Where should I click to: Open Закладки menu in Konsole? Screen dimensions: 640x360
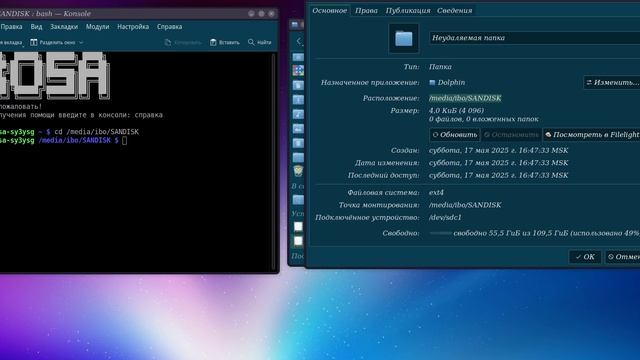(x=64, y=27)
